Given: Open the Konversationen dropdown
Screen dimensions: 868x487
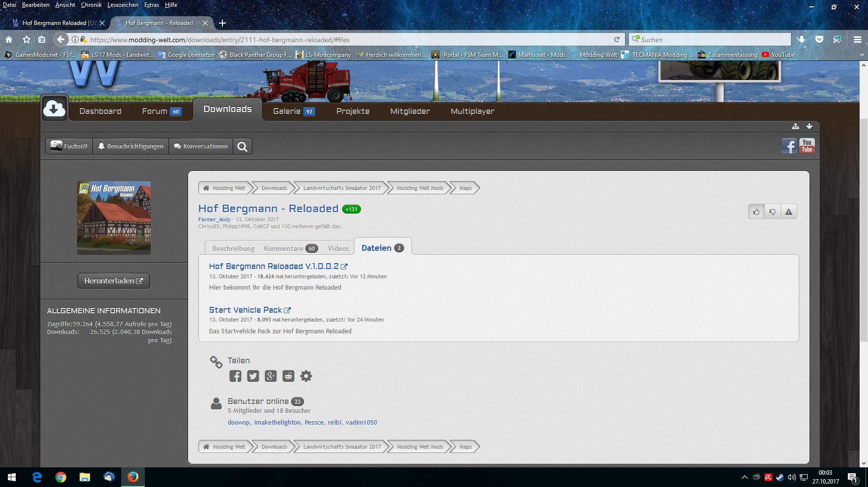Looking at the screenshot, I should click(x=201, y=146).
